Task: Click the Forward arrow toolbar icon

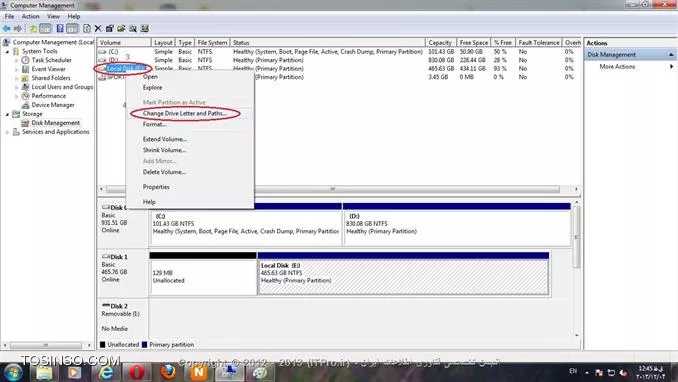Action: click(x=18, y=29)
